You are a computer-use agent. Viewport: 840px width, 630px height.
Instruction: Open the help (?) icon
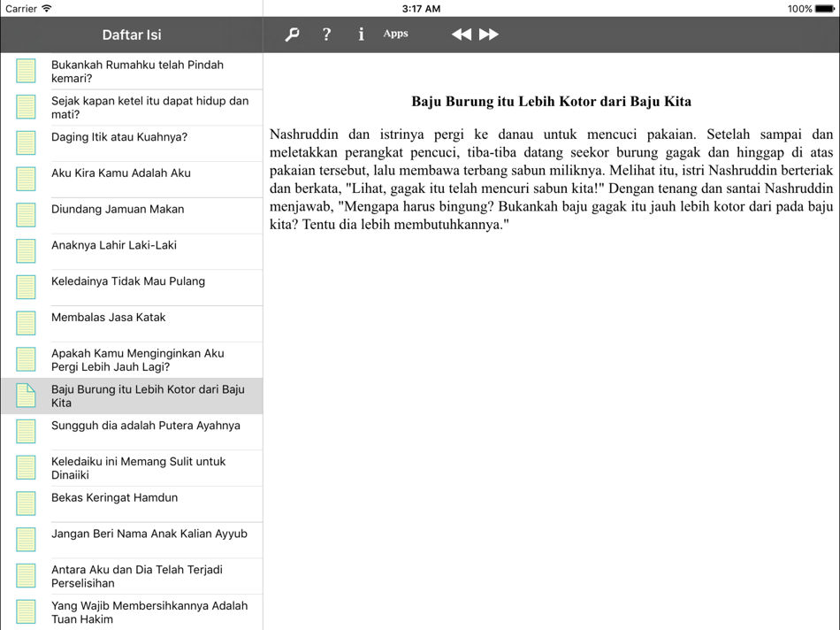(326, 34)
